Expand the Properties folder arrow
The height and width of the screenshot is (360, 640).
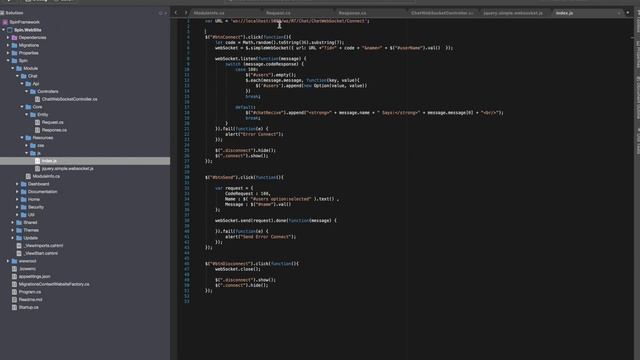click(x=8, y=53)
